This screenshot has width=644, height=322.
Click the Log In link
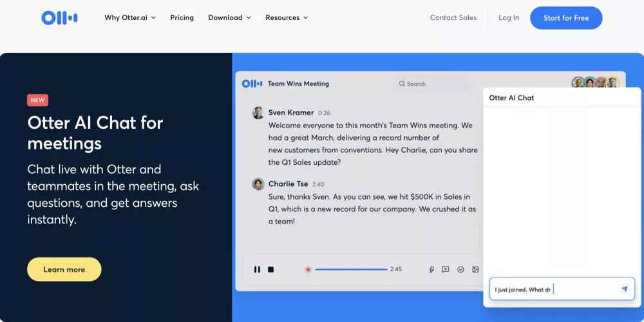click(x=509, y=17)
